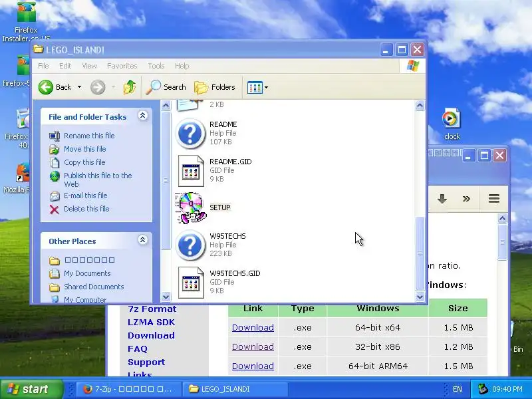Select the README.GID file icon

pos(191,171)
